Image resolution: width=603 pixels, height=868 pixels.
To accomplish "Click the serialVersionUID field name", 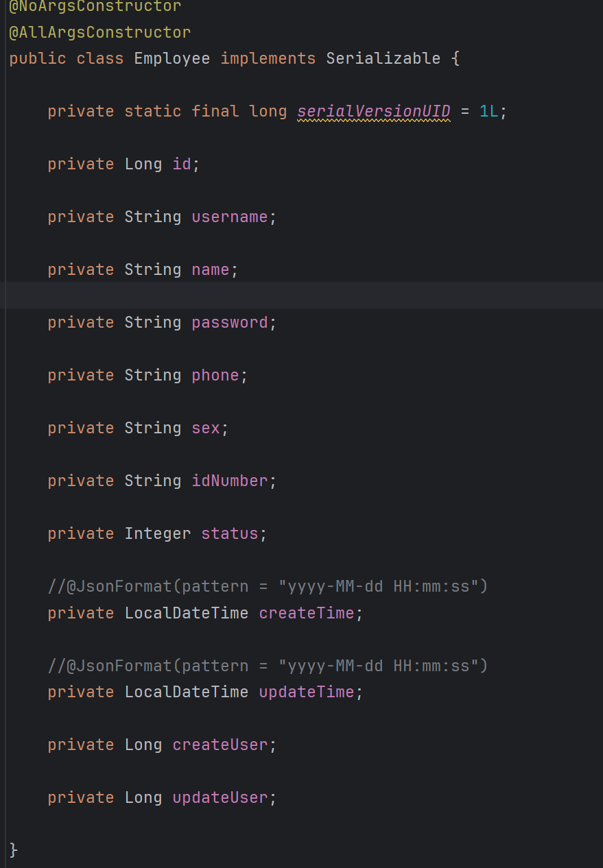I will click(374, 111).
